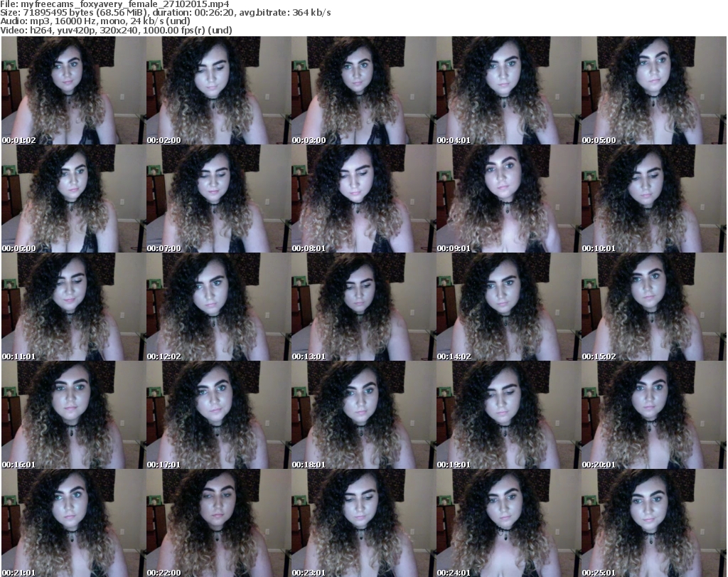Select the frame stamped 00:01:02

74,90
